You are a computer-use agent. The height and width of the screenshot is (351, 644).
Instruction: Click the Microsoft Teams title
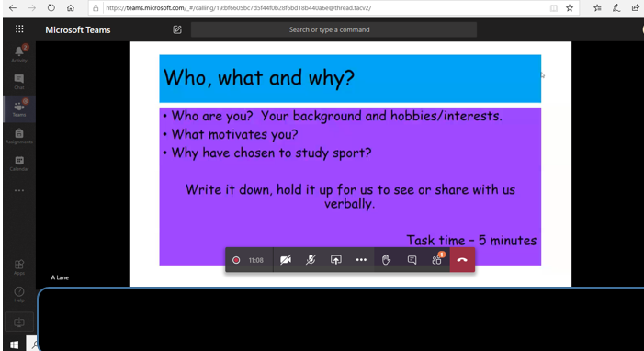(78, 30)
